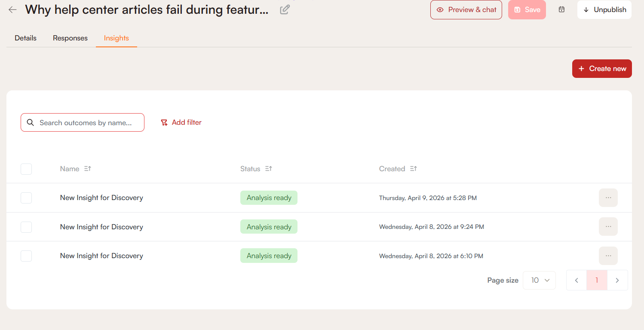Open more options for April 9 insight
Screen dimensions: 644x330
point(608,198)
